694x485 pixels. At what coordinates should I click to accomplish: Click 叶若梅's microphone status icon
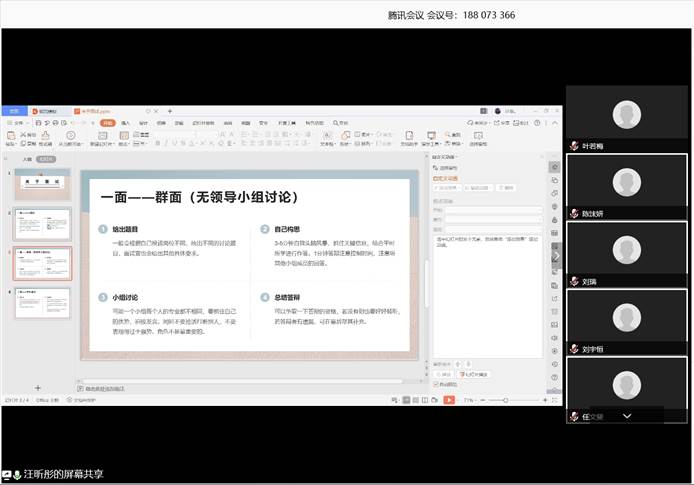(574, 146)
